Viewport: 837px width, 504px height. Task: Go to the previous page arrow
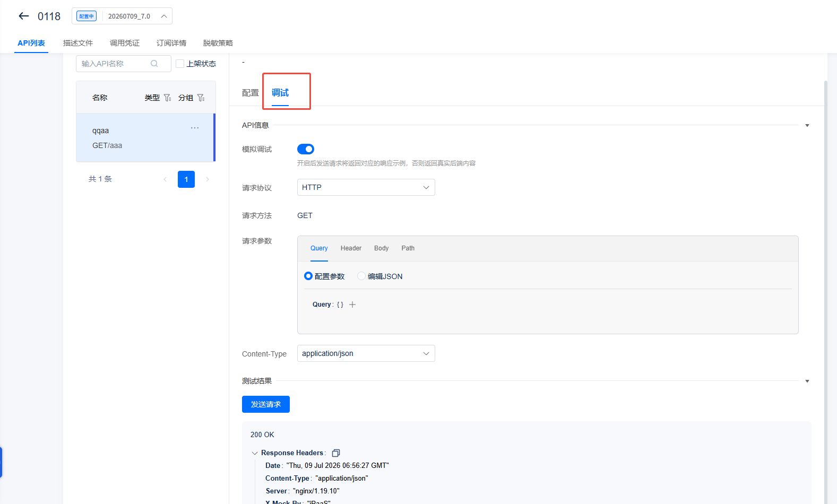point(165,179)
